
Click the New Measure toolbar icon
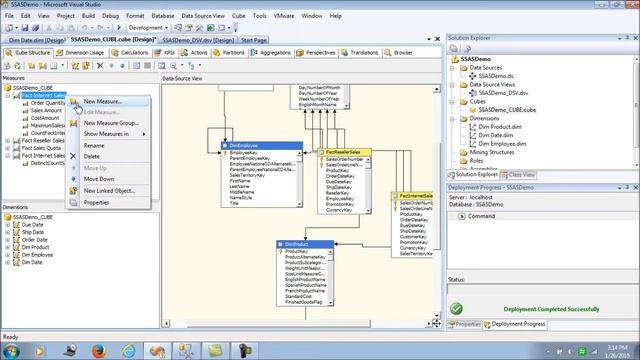pyautogui.click(x=32, y=65)
